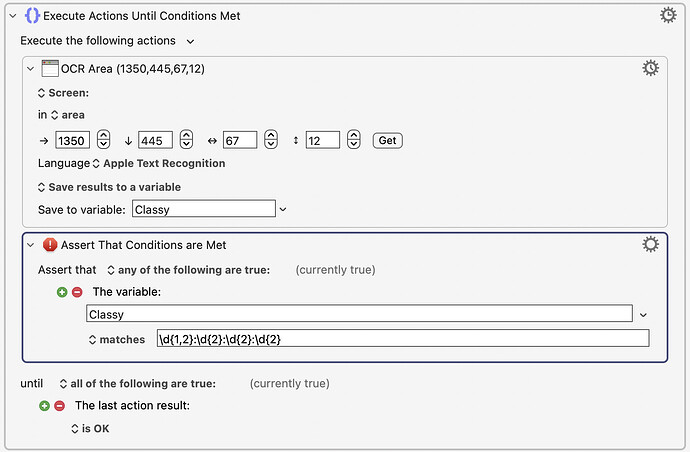
Task: Click the Get button
Action: coord(388,140)
